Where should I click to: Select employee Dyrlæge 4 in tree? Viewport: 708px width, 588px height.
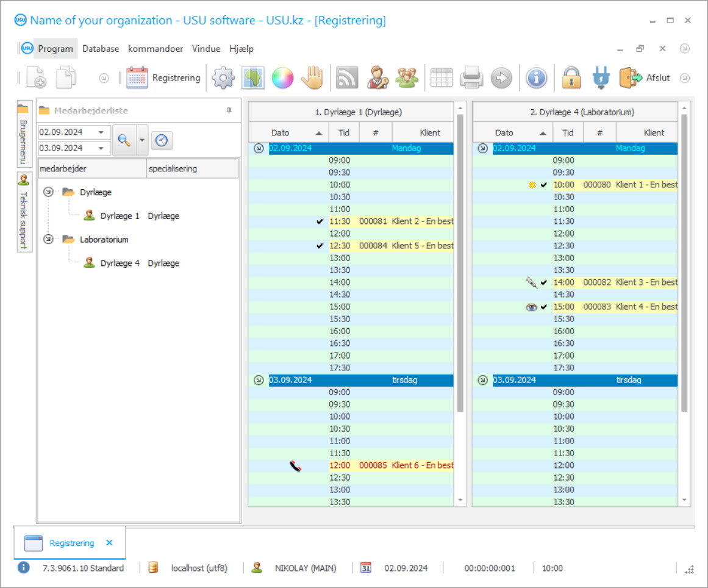(119, 263)
